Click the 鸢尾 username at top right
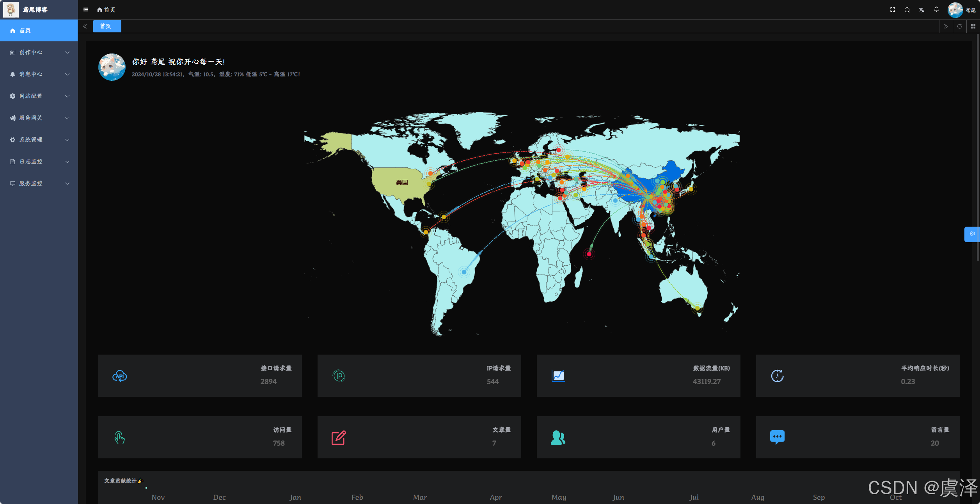The image size is (980, 504). (971, 11)
